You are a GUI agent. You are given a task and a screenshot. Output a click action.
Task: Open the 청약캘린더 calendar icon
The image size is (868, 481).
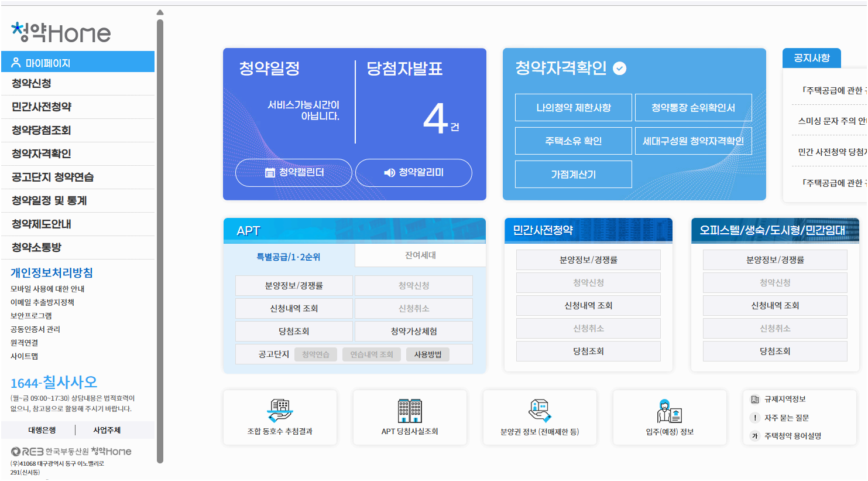pyautogui.click(x=270, y=172)
